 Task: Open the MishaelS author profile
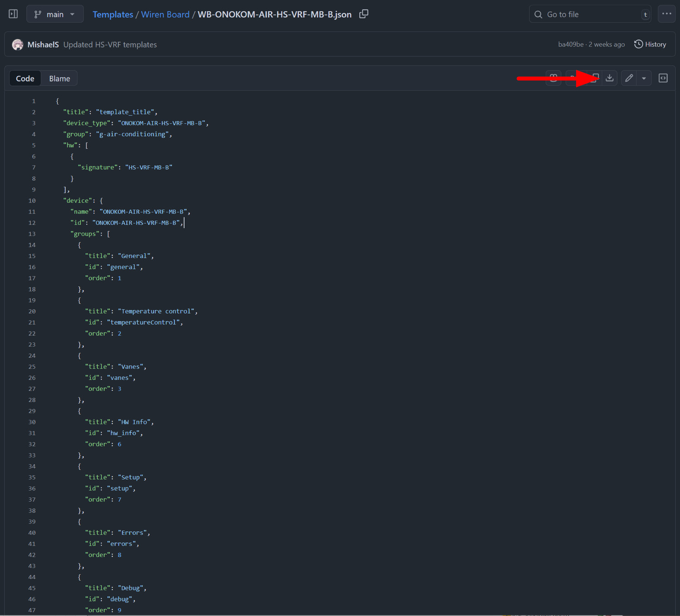pos(43,44)
